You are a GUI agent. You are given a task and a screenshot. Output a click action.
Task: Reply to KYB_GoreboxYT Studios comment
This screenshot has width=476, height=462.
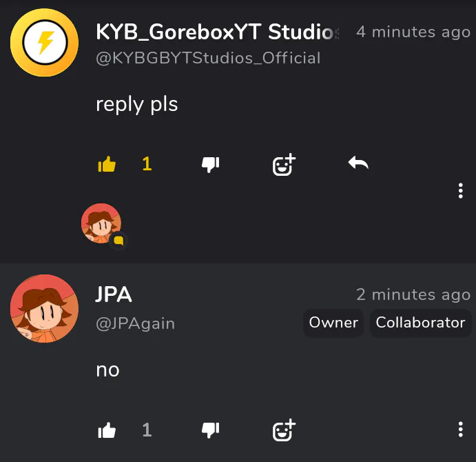pyautogui.click(x=358, y=163)
